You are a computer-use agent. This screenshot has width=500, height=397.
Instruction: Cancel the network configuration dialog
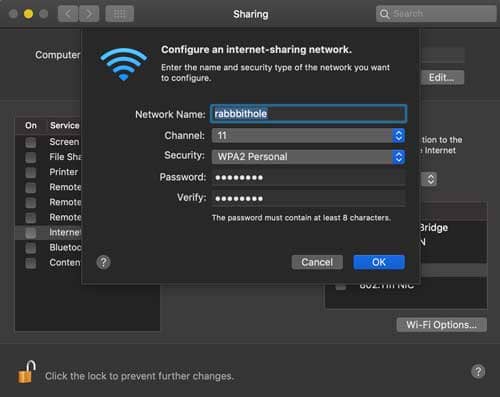pos(317,262)
